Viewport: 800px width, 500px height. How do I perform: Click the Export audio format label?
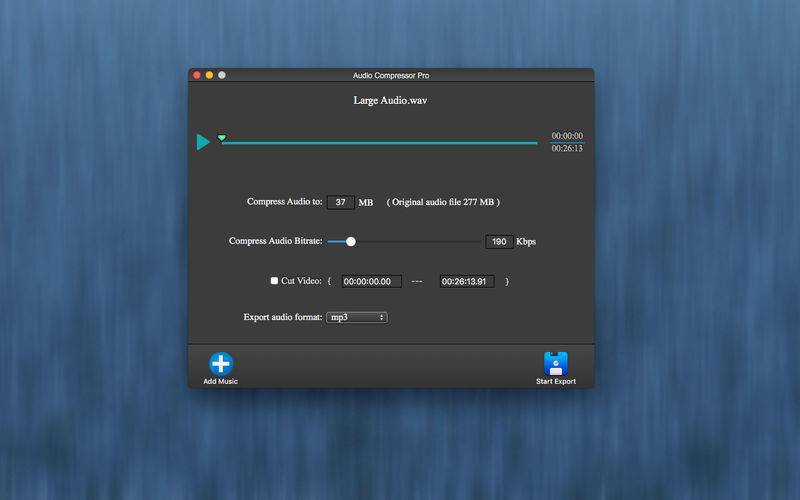coord(283,317)
